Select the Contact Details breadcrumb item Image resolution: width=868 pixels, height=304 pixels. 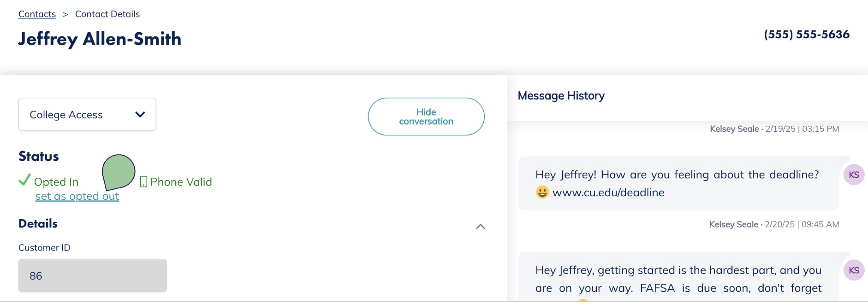pos(107,14)
